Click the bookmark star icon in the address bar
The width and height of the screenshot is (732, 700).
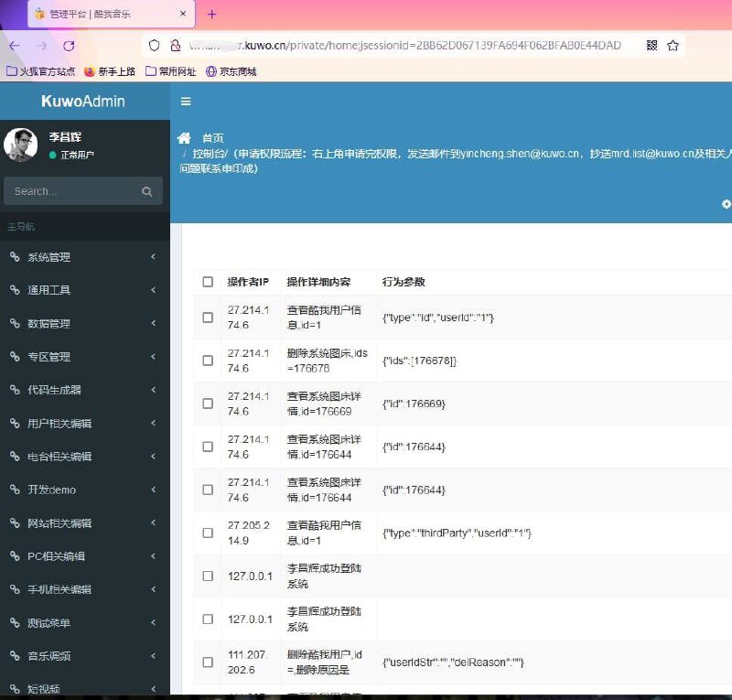[673, 44]
